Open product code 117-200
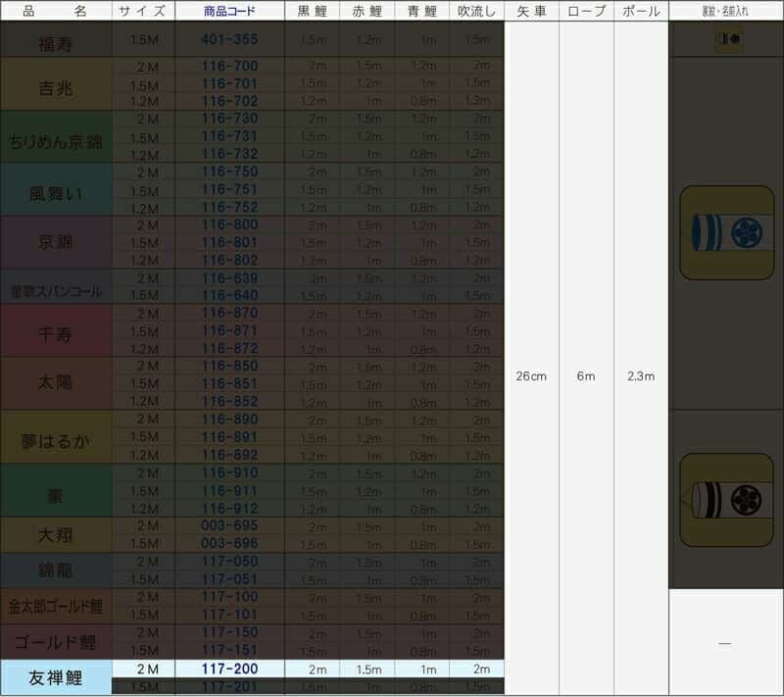784x697 pixels. coord(229,669)
